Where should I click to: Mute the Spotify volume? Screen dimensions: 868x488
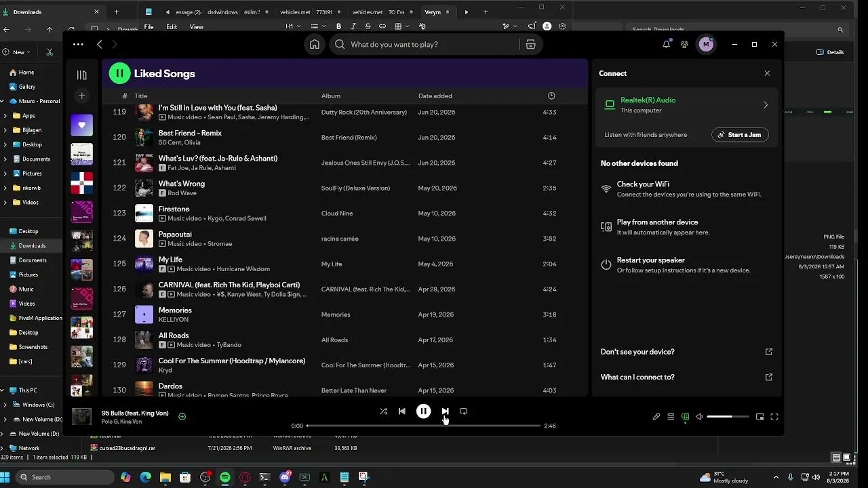[699, 417]
